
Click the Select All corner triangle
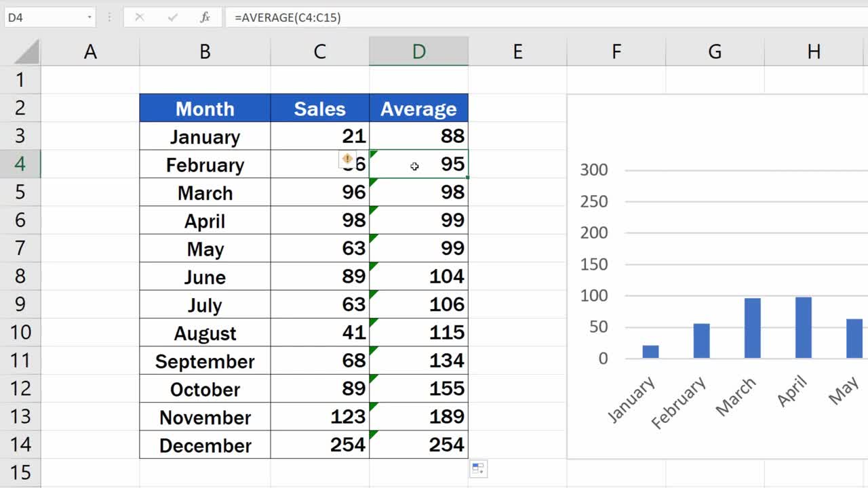[26, 52]
